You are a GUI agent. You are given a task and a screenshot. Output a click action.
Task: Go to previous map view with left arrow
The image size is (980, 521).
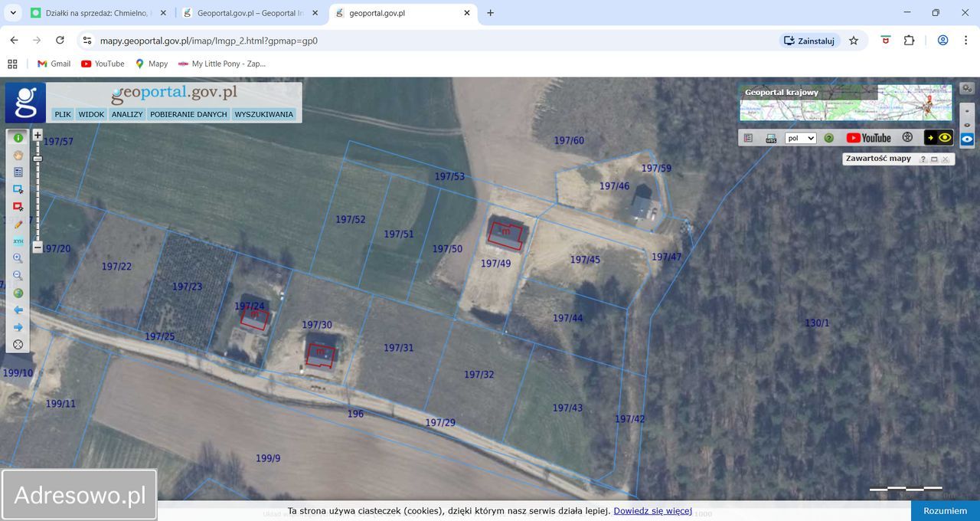click(18, 310)
